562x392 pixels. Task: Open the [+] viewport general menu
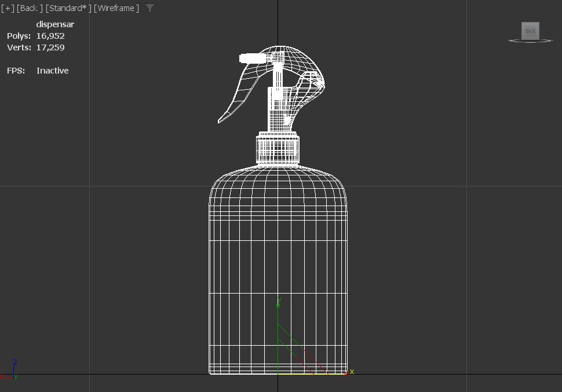click(x=8, y=8)
